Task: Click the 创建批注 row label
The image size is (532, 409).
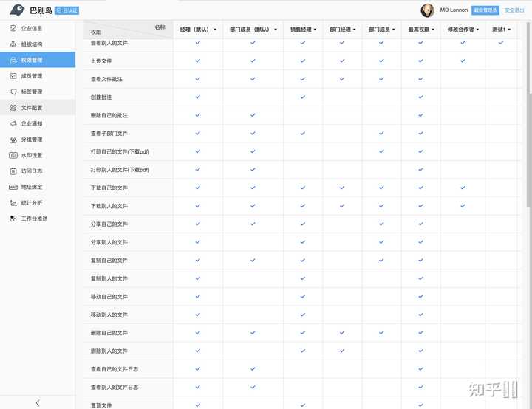Action: pos(101,97)
